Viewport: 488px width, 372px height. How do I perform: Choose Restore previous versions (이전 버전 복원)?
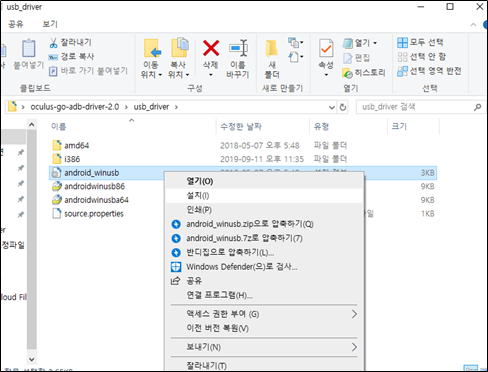[264, 328]
